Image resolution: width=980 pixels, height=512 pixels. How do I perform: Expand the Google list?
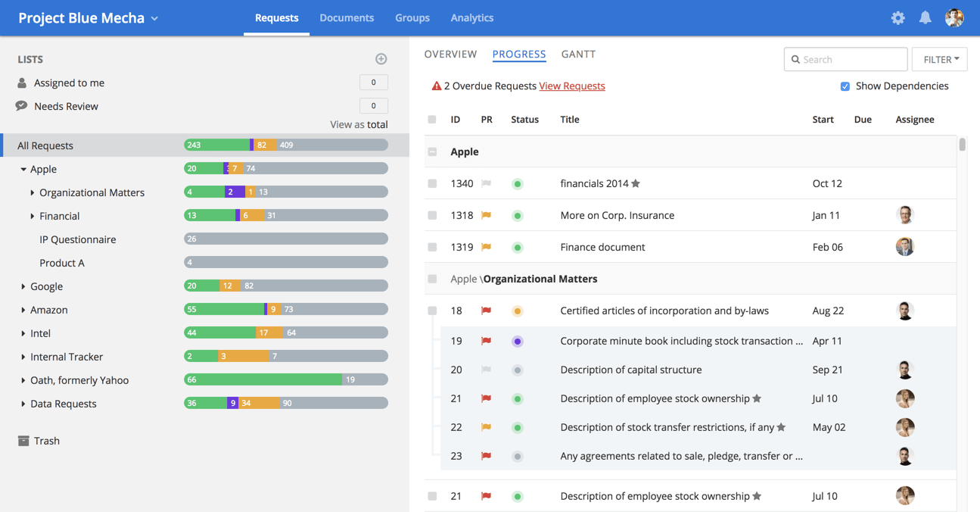[x=23, y=286]
